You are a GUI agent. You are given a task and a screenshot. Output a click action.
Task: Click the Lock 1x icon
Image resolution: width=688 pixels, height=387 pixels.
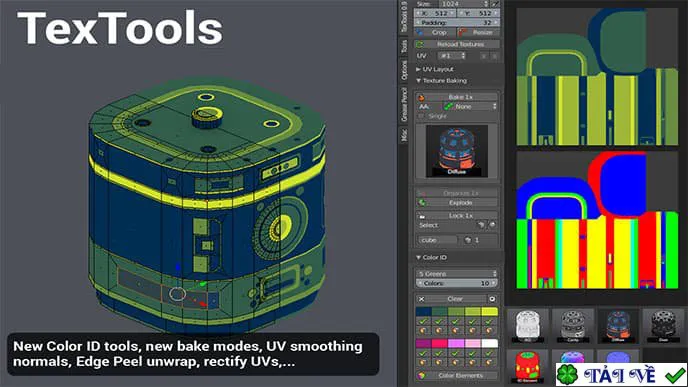point(422,216)
